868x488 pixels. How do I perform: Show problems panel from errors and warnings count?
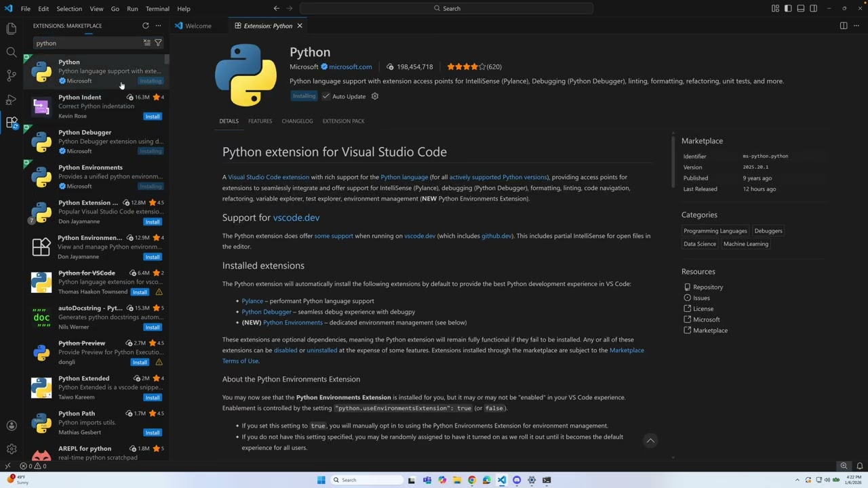(x=33, y=466)
